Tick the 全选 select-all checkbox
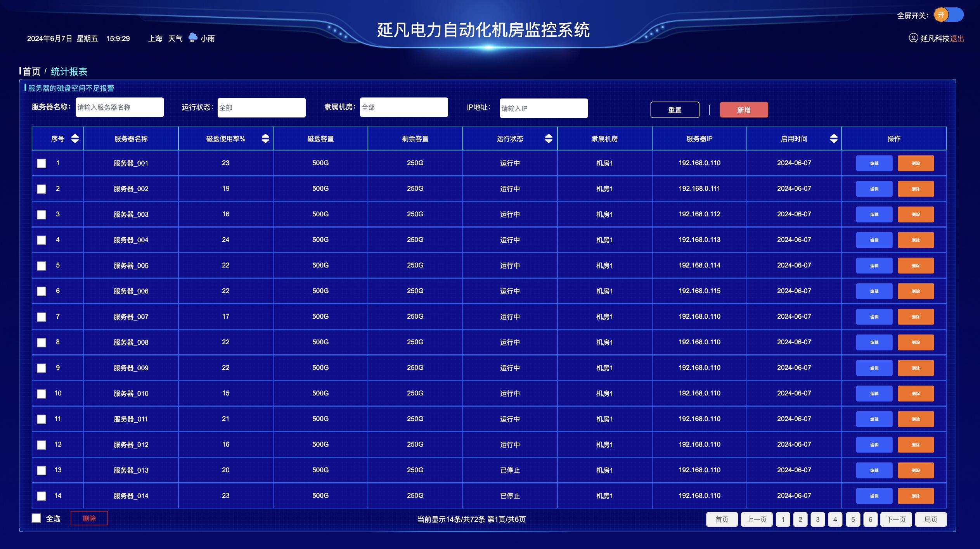This screenshot has height=549, width=980. (36, 518)
